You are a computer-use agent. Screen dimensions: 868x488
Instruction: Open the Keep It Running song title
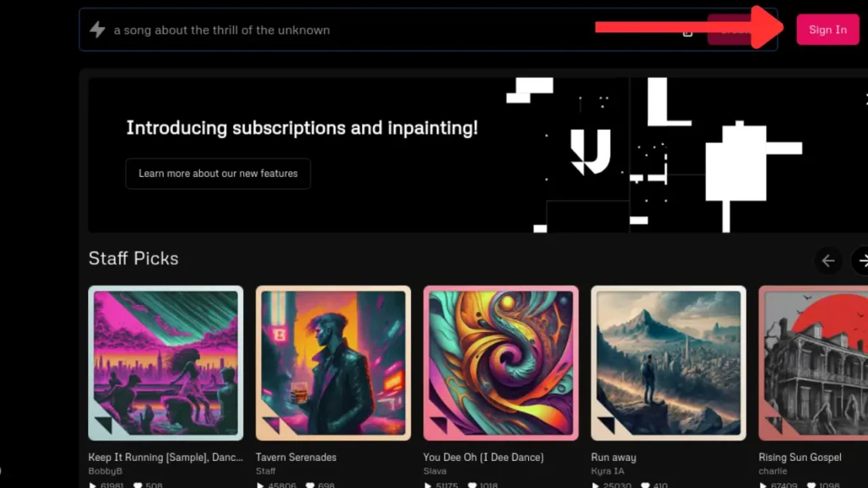[164, 457]
